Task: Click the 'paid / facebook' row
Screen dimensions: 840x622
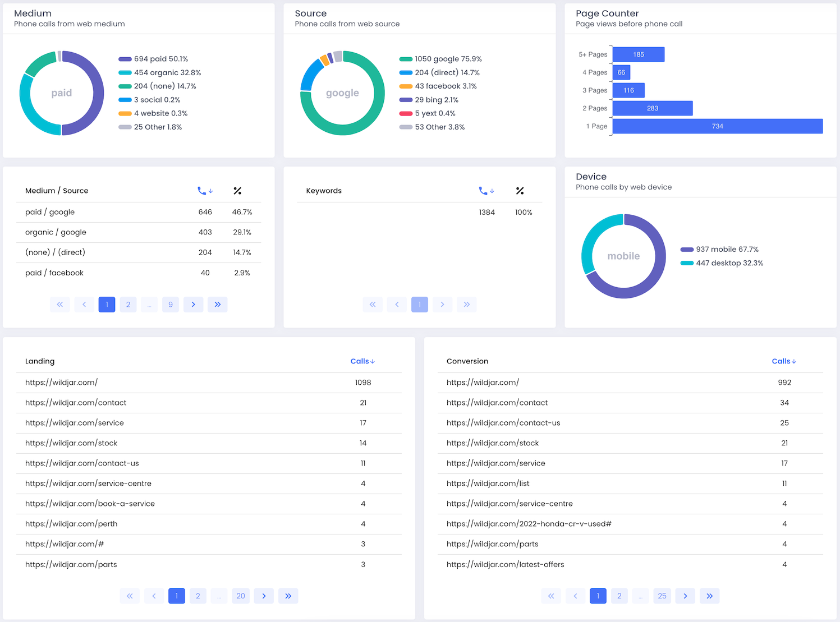Action: (139, 273)
